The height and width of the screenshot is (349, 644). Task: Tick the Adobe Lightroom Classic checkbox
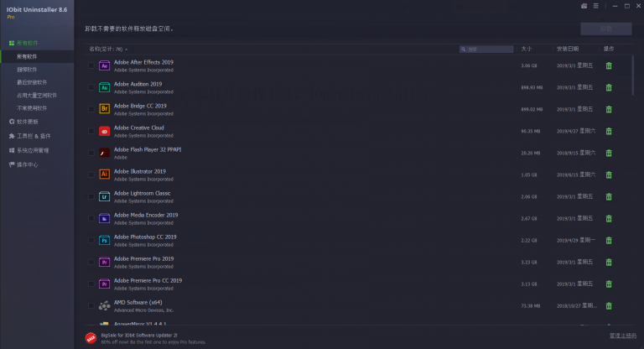tap(91, 196)
